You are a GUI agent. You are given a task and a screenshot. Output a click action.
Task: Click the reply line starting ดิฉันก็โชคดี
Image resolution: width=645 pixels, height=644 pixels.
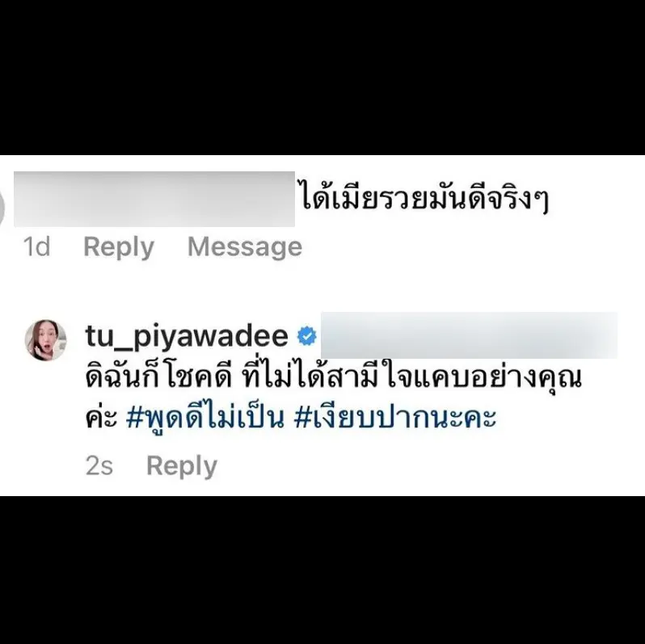pyautogui.click(x=334, y=377)
